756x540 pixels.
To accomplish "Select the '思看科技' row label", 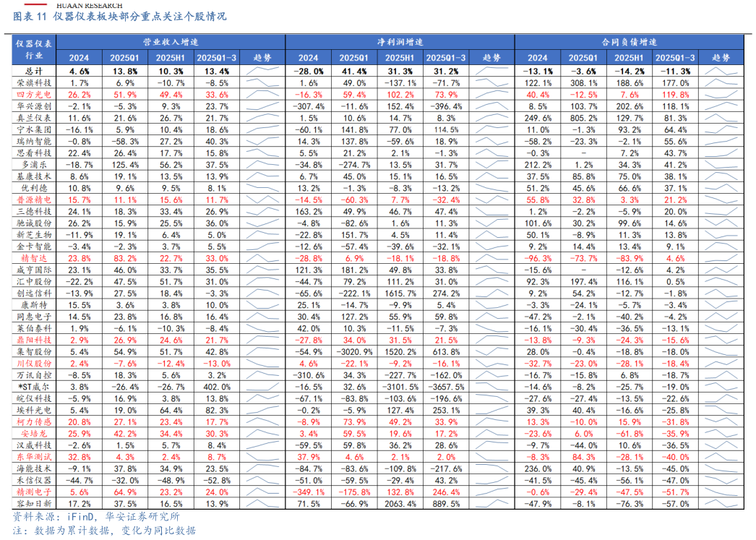I will [x=34, y=153].
